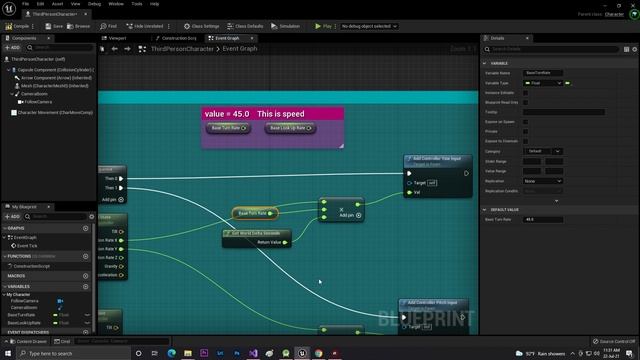This screenshot has width=640, height=360.
Task: Collapse the EventGraph tree entry
Action: tap(4, 238)
